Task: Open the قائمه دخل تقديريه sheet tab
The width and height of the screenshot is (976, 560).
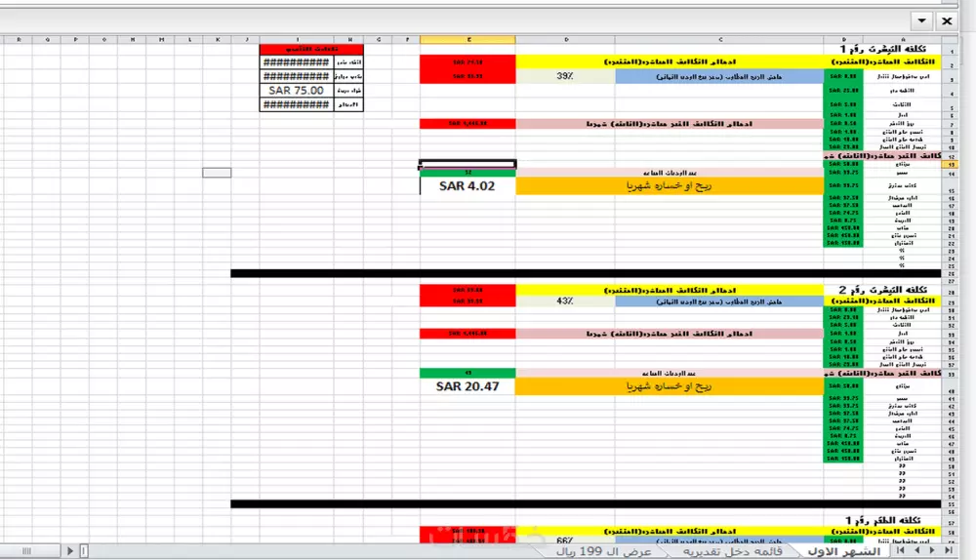Action: click(733, 551)
